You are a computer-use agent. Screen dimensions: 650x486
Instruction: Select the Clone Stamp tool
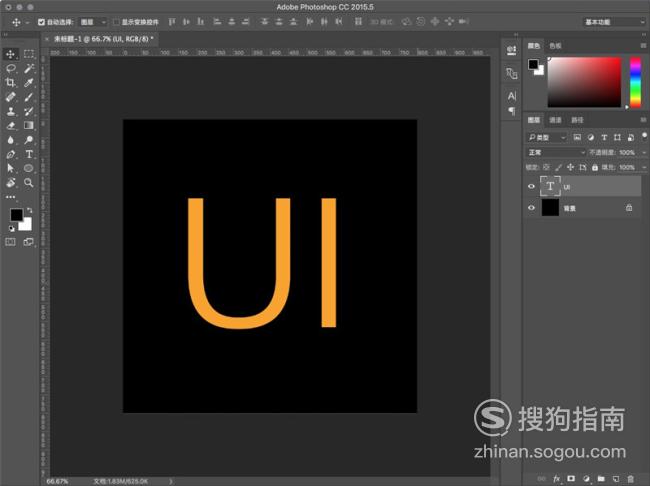10,111
